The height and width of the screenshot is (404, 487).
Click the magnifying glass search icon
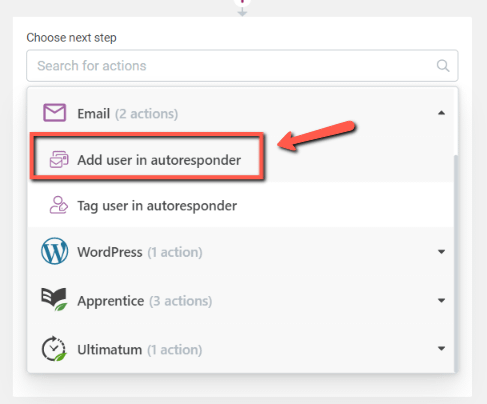(443, 66)
